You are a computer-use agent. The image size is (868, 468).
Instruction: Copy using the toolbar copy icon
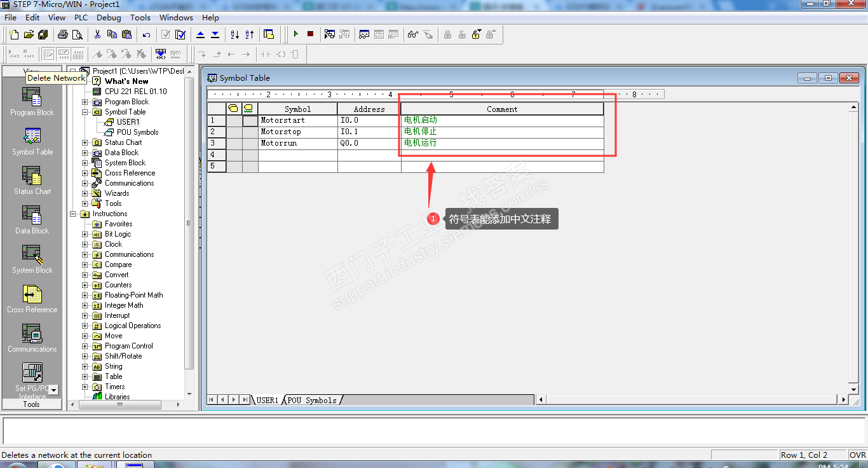click(x=112, y=34)
